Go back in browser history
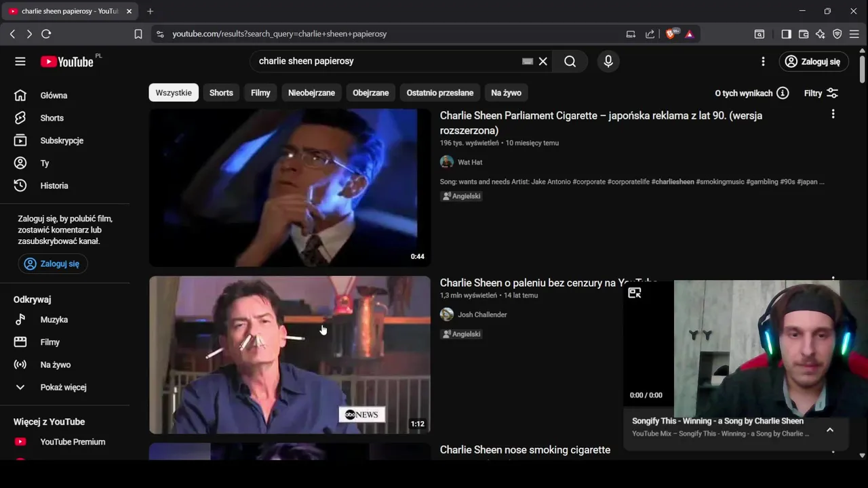868x488 pixels. coord(12,34)
